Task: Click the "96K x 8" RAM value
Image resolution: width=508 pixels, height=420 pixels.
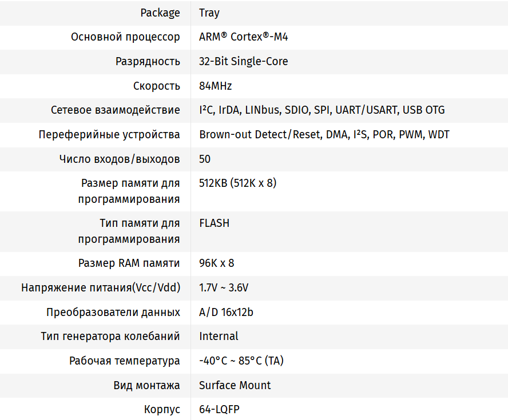Action: pos(217,263)
